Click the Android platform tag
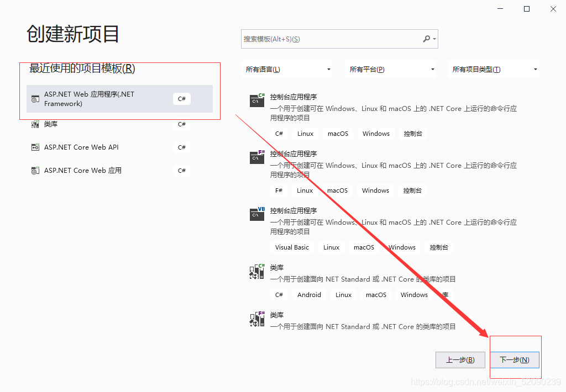This screenshot has height=392, width=566. (x=309, y=295)
